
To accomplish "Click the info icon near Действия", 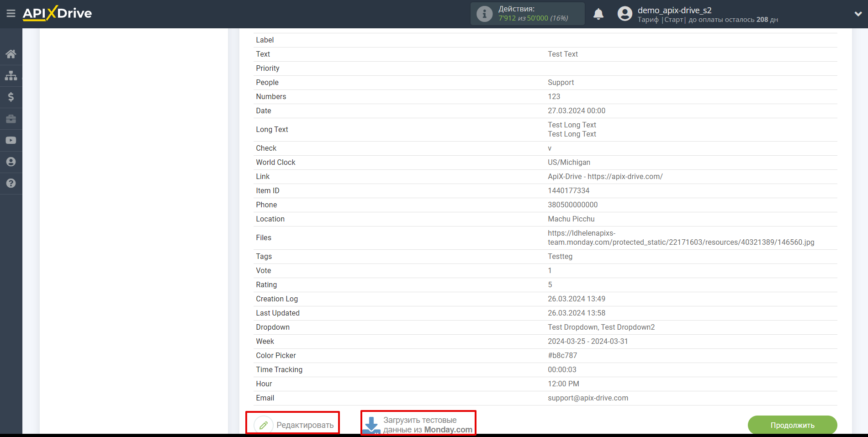I will [x=484, y=14].
